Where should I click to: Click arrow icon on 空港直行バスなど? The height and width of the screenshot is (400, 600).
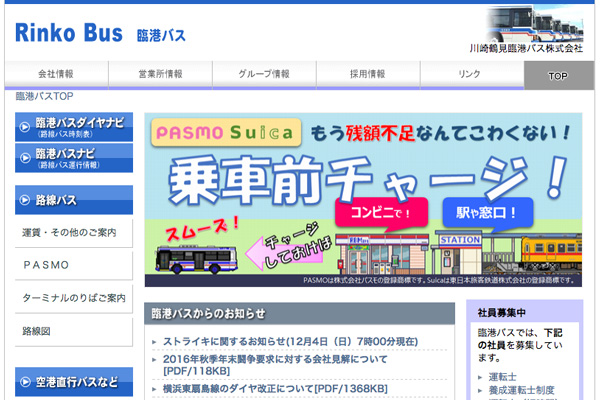pyautogui.click(x=25, y=382)
